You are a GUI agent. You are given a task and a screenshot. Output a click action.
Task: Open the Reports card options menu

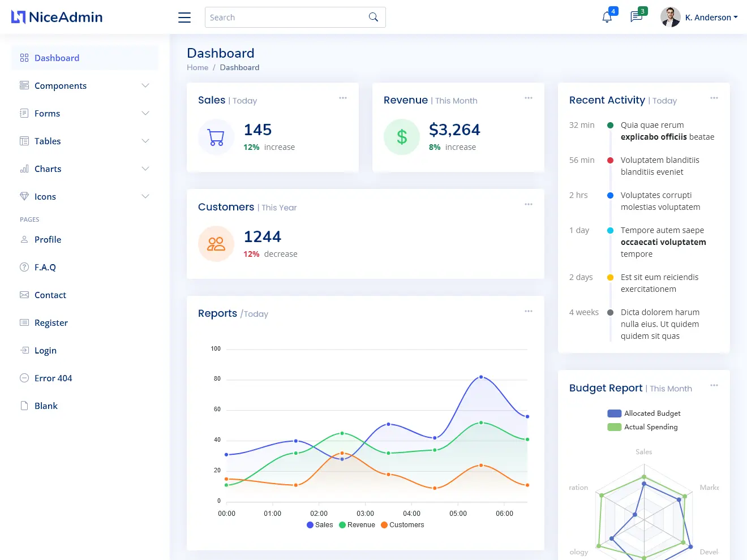click(528, 311)
